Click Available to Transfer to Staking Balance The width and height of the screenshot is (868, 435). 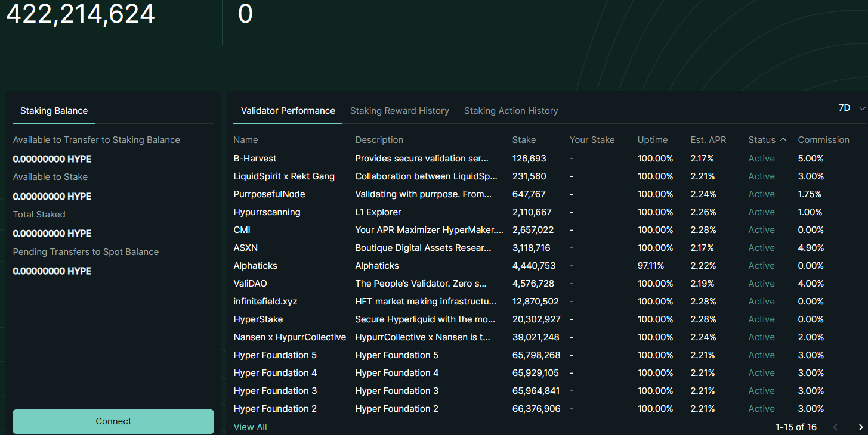click(97, 140)
